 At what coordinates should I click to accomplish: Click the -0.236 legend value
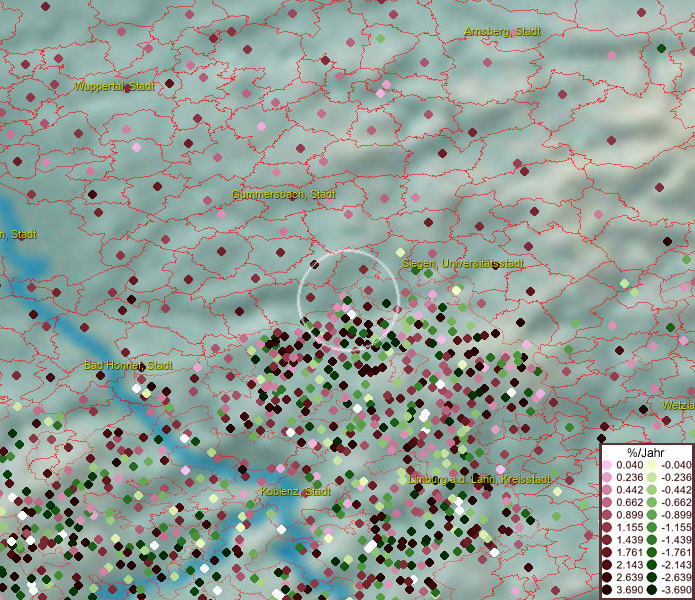pos(676,477)
